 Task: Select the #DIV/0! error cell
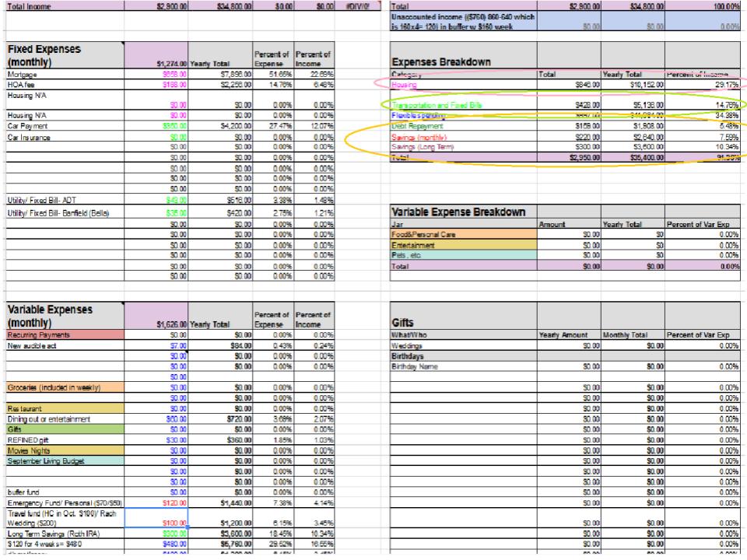pos(358,6)
